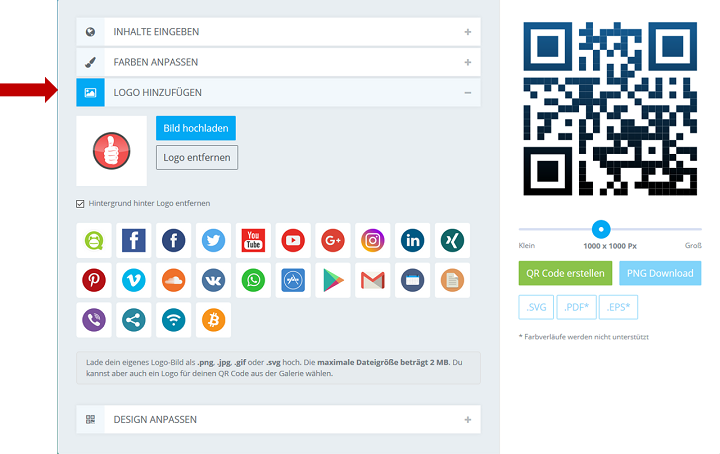The image size is (720, 454).
Task: Expand the Design anpassen section
Action: [x=278, y=419]
